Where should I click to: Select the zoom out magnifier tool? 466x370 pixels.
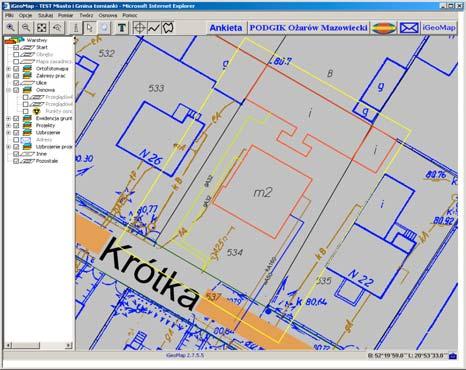point(26,28)
